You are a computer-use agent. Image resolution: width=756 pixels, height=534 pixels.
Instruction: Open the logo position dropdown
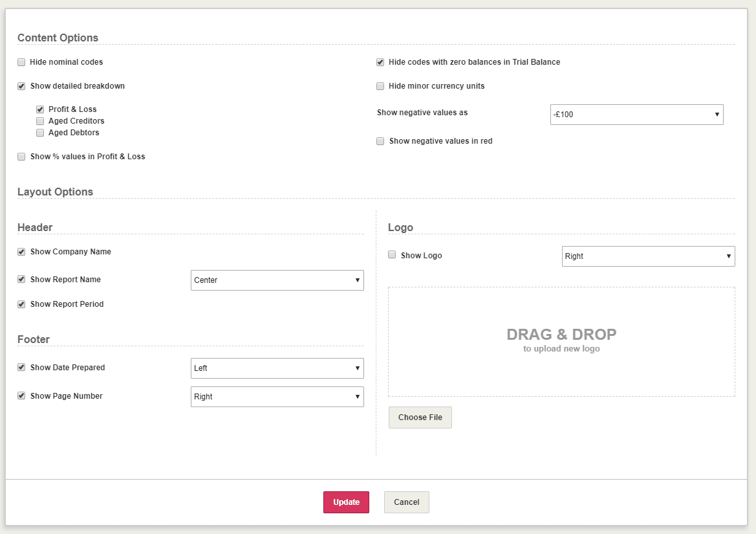648,256
